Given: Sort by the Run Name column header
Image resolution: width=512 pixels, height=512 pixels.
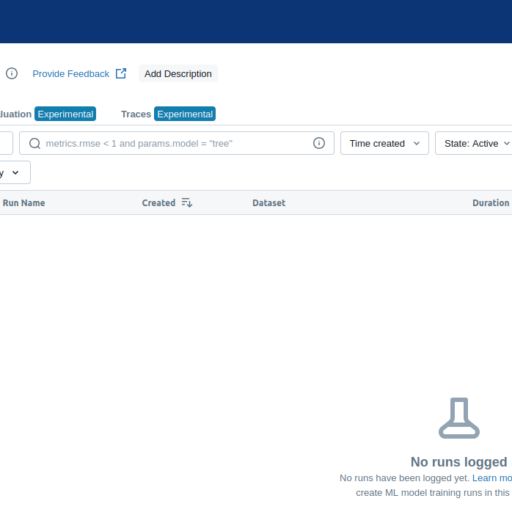Looking at the screenshot, I should [x=24, y=203].
